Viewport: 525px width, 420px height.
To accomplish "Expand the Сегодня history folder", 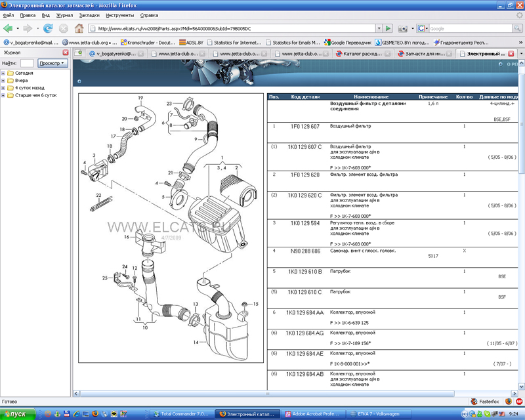I will 3,73.
